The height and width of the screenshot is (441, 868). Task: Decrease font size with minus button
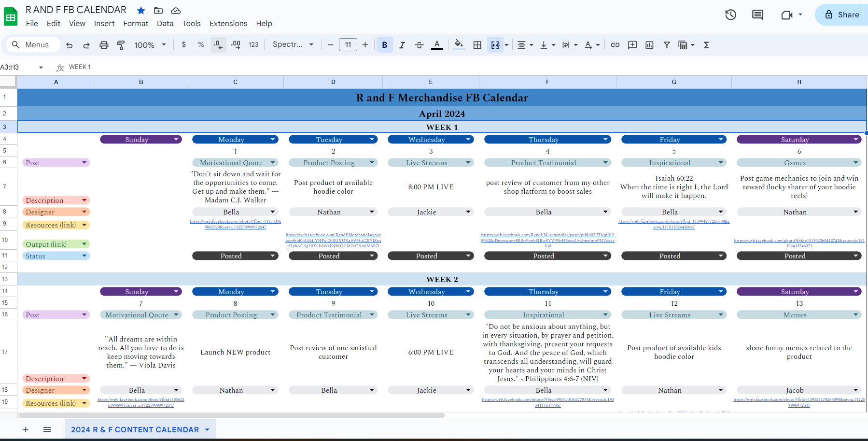coord(330,45)
